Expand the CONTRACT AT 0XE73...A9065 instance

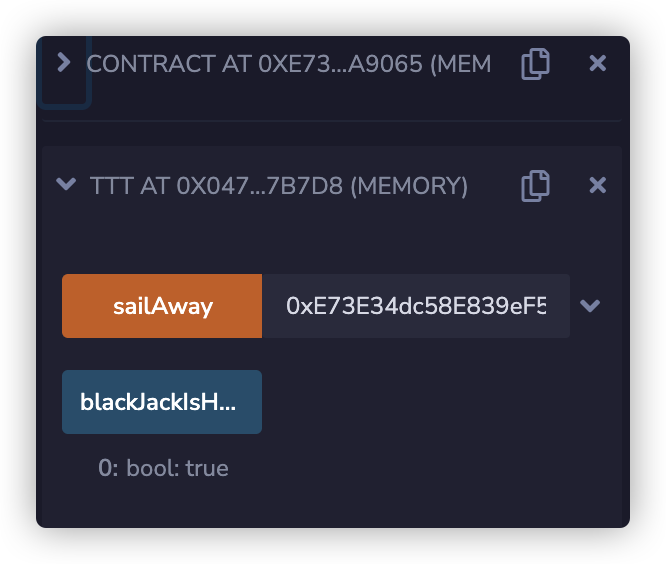pos(64,63)
